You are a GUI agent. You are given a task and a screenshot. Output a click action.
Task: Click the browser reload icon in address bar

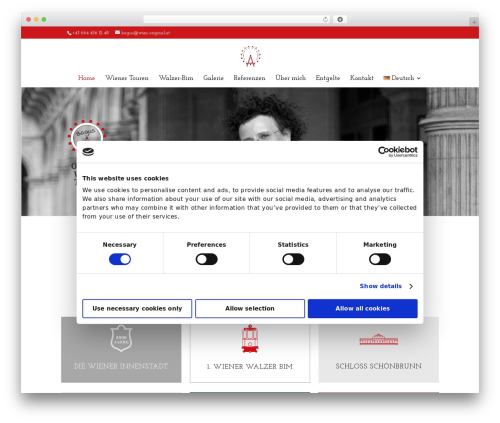[325, 20]
